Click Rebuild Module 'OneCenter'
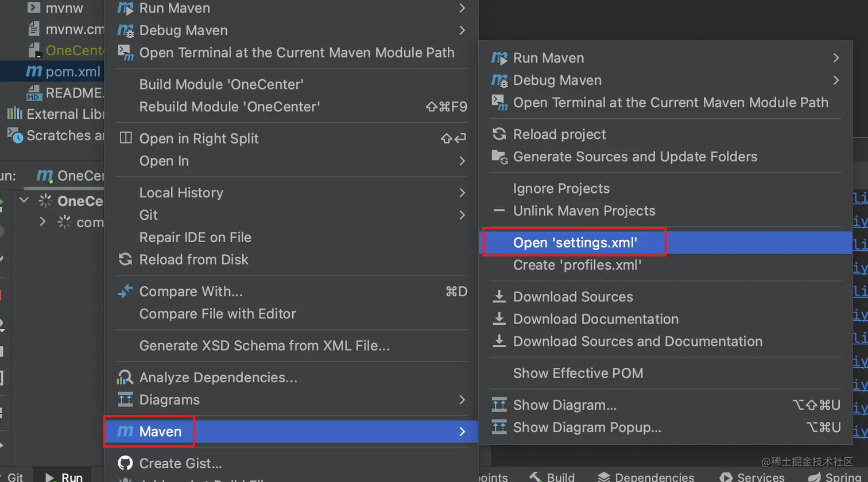This screenshot has height=482, width=868. pyautogui.click(x=229, y=107)
